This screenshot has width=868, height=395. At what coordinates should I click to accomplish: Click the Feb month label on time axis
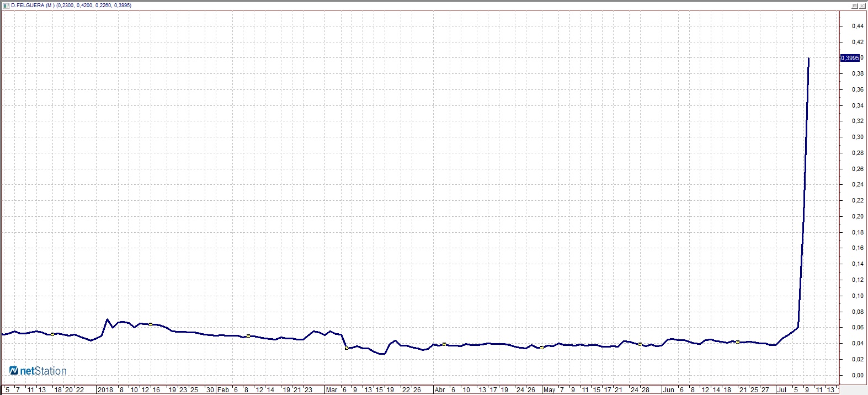[223, 389]
